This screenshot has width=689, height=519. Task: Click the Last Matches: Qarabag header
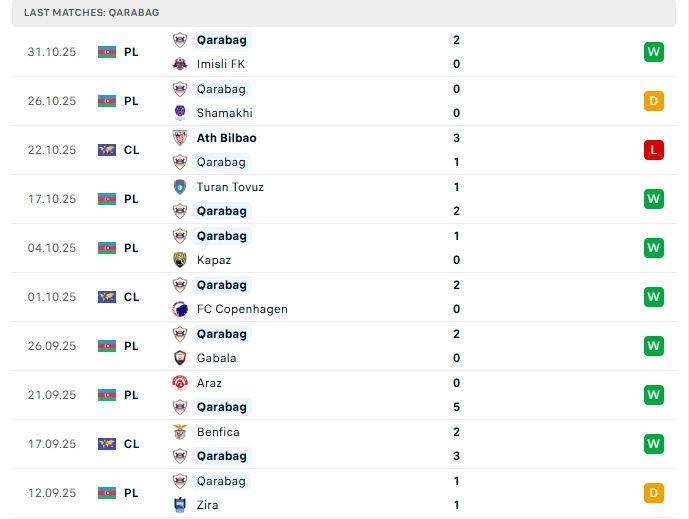(x=91, y=12)
